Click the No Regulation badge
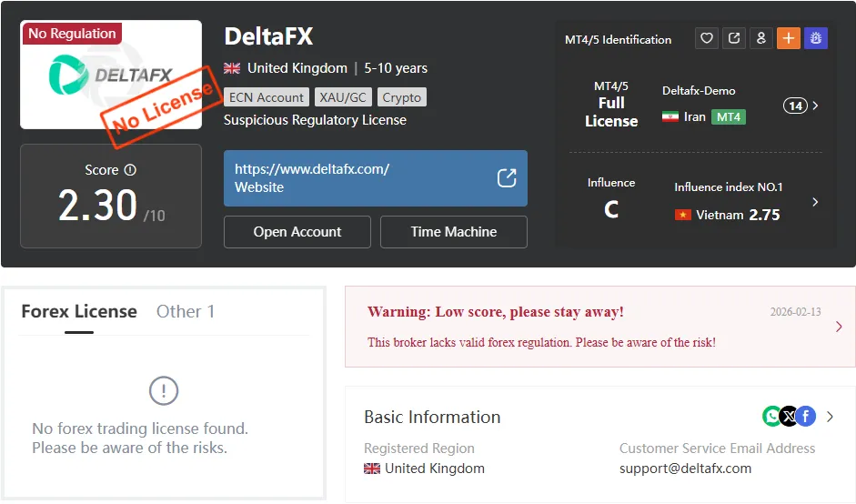The image size is (856, 504). (x=72, y=34)
